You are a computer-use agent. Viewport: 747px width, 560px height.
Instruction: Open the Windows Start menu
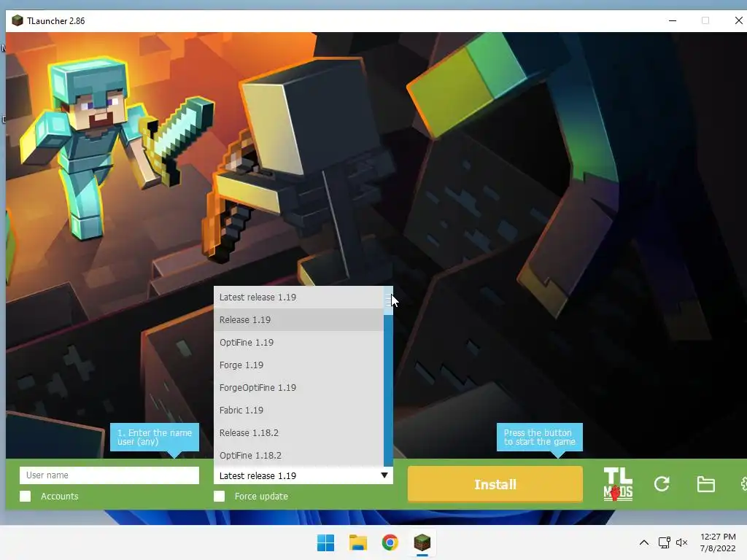pyautogui.click(x=326, y=542)
